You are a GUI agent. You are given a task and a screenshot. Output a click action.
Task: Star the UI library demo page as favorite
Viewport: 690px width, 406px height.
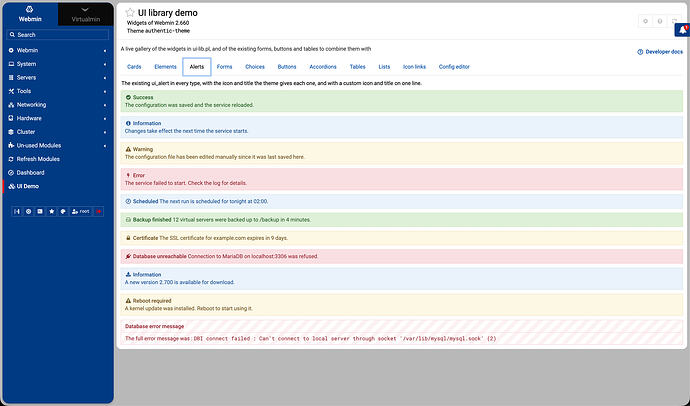130,13
